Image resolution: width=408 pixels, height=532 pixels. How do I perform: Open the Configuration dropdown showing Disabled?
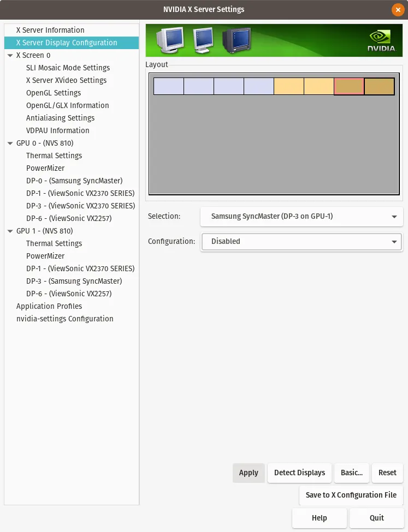point(301,242)
